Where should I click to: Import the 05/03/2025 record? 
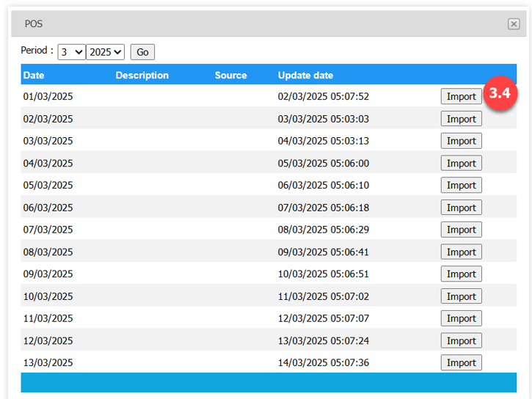tap(461, 186)
